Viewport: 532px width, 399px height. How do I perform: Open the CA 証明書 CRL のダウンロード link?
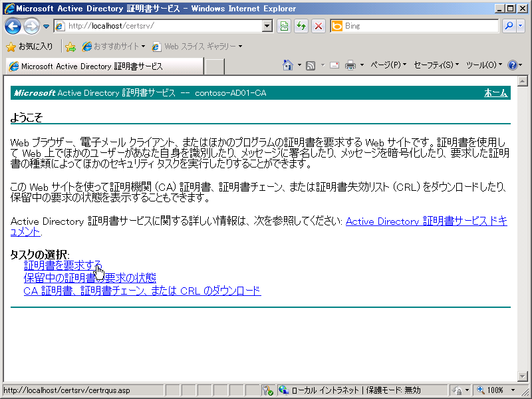[142, 291]
